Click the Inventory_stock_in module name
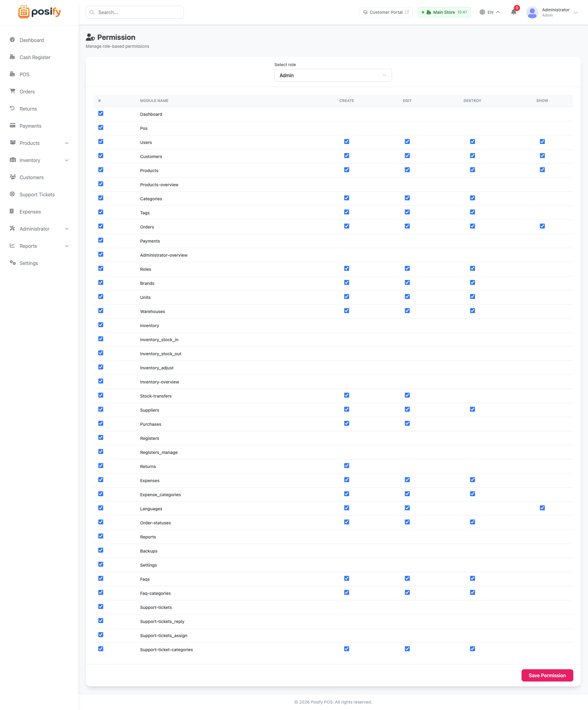588x710 pixels. 159,340
